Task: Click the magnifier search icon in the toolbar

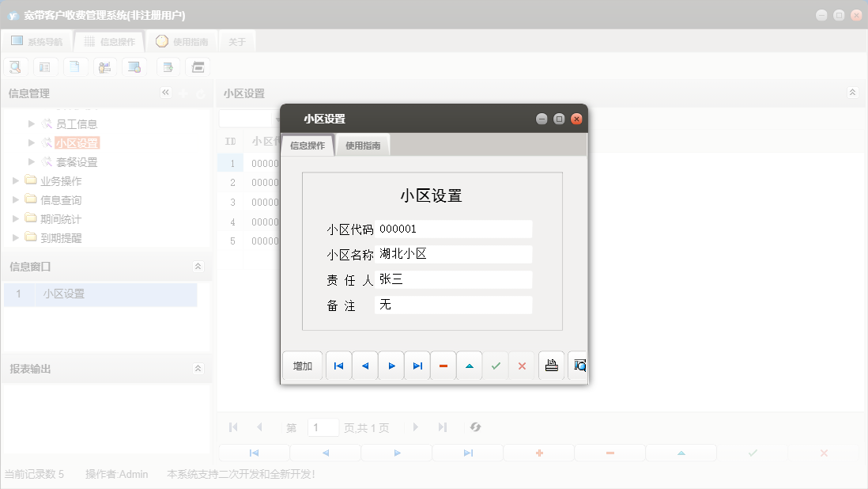Action: click(x=15, y=66)
